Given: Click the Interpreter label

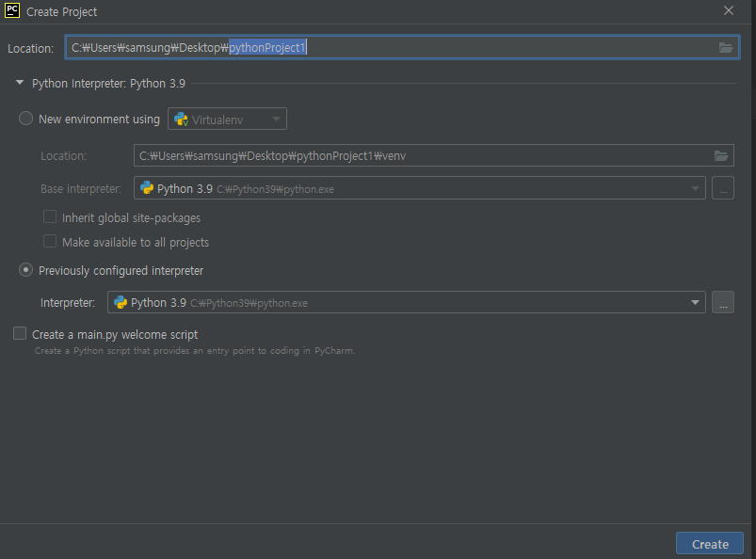Looking at the screenshot, I should tap(68, 303).
